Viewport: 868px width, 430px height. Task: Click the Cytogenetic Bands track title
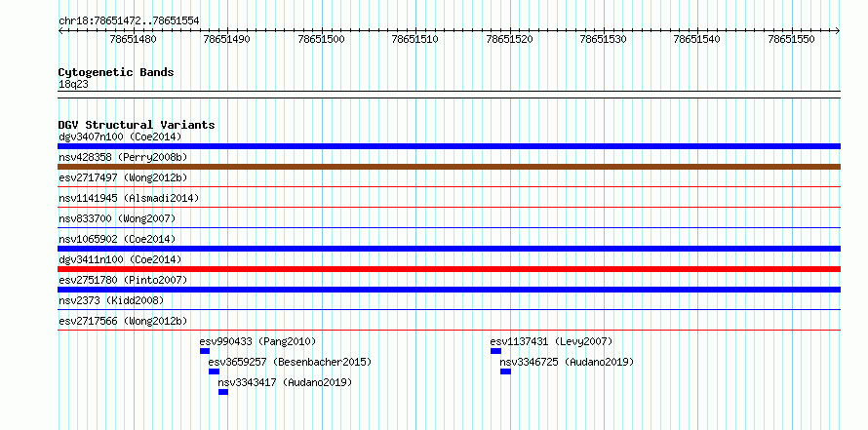tap(116, 72)
